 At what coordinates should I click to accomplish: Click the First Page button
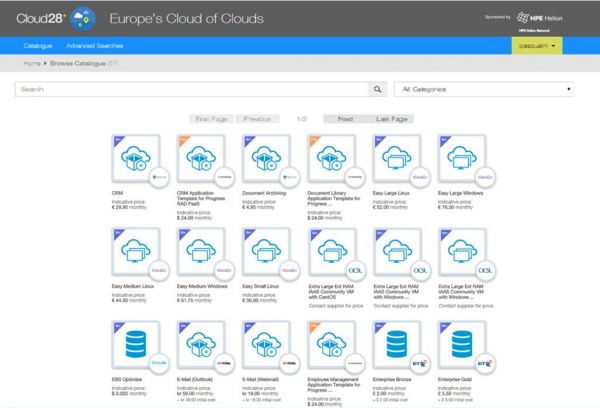coord(206,119)
